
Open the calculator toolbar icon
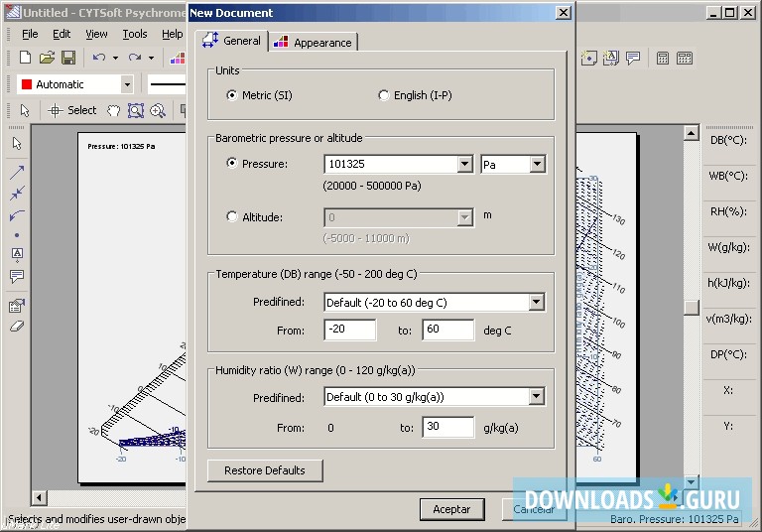(663, 59)
